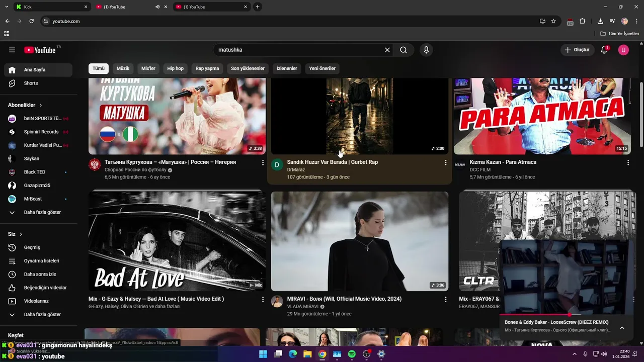Open Microsoft Edge from the taskbar

pos(293,354)
